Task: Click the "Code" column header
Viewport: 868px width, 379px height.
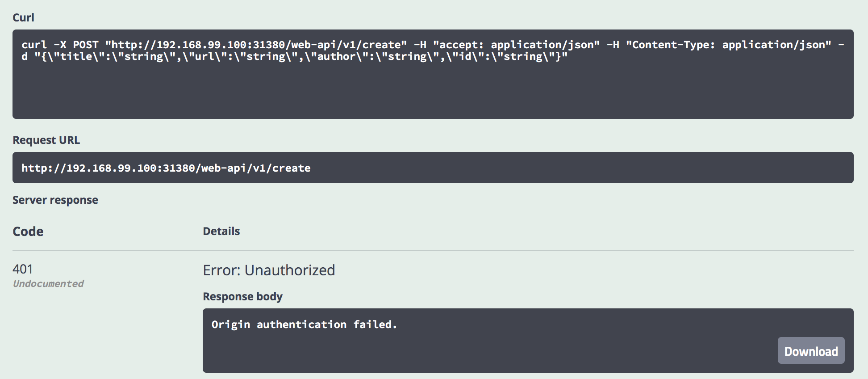Action: coord(28,232)
